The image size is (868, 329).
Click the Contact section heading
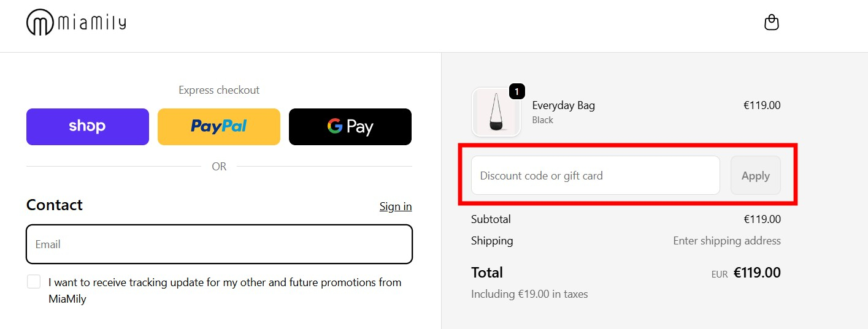(x=55, y=205)
